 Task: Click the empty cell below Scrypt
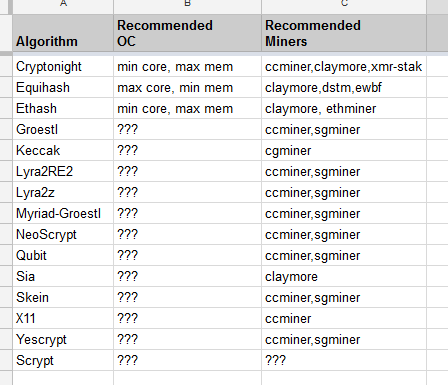(63, 378)
